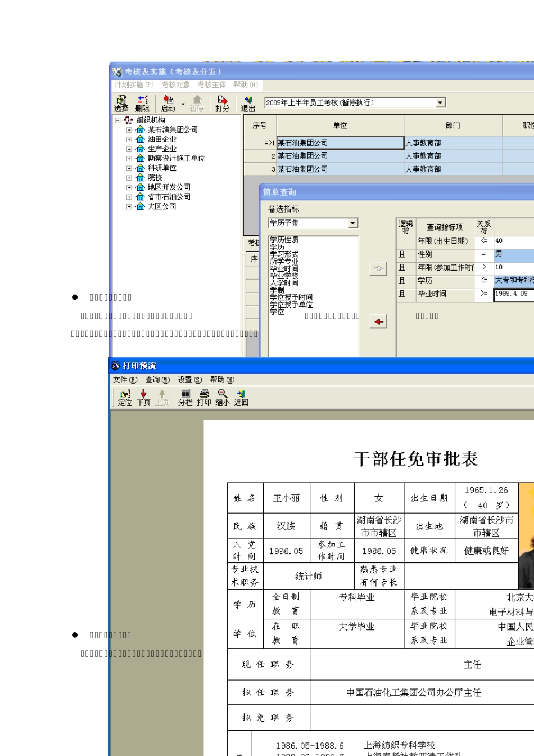Open the 查询 menu in 打印预演
The width and height of the screenshot is (534, 756).
157,380
